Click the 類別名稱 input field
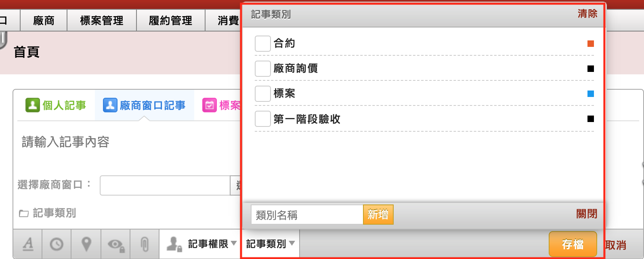The image size is (644, 259). [307, 215]
